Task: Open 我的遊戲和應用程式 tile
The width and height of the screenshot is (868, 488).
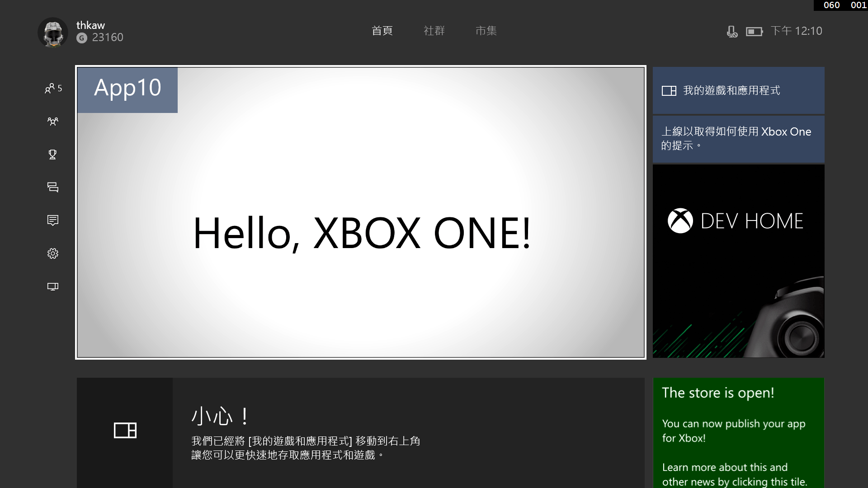Action: click(x=739, y=90)
